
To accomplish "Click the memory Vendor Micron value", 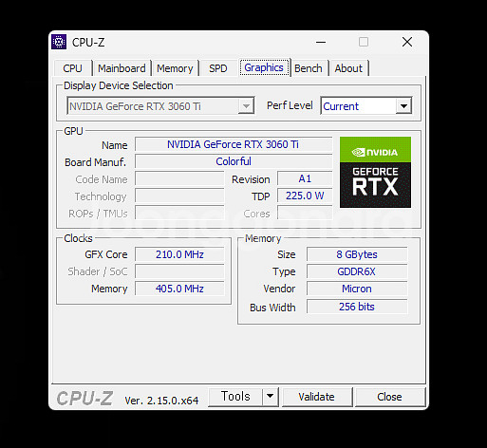I will pyautogui.click(x=357, y=289).
